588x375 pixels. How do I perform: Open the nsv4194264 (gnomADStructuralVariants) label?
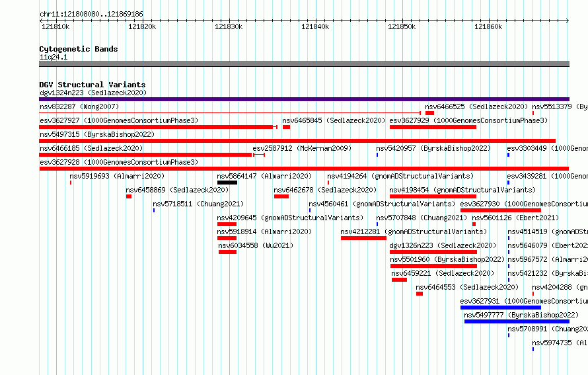tap(400, 176)
